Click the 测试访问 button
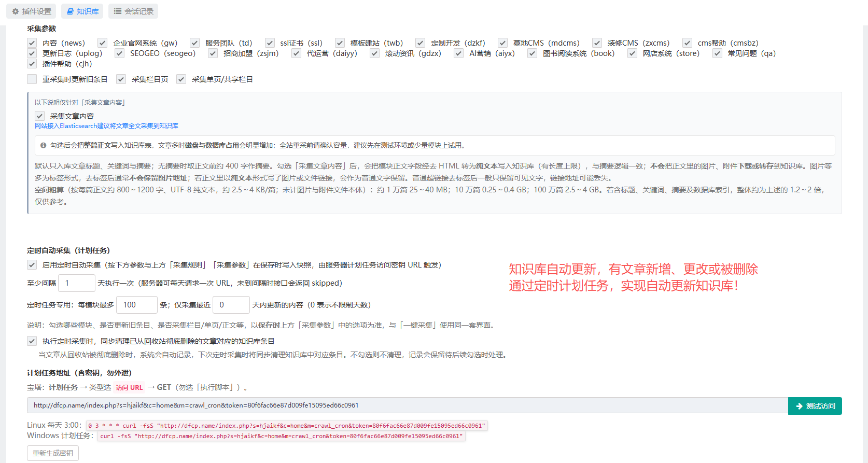 pyautogui.click(x=815, y=406)
